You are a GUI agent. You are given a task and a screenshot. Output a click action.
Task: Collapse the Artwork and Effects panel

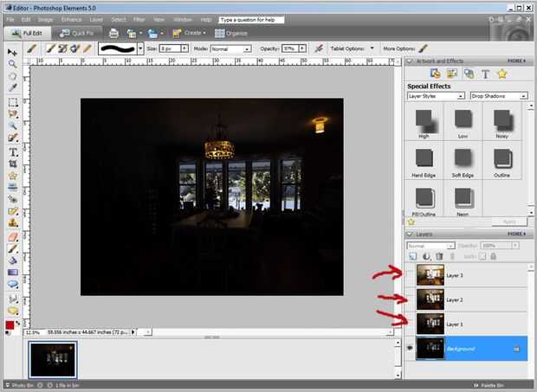pyautogui.click(x=410, y=61)
